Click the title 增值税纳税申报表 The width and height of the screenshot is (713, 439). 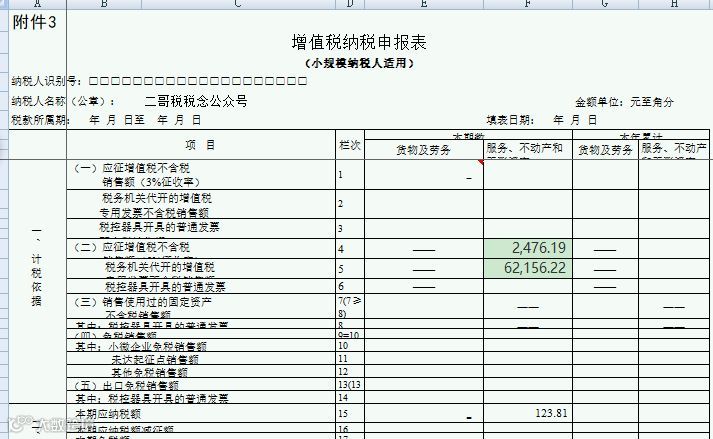click(359, 42)
